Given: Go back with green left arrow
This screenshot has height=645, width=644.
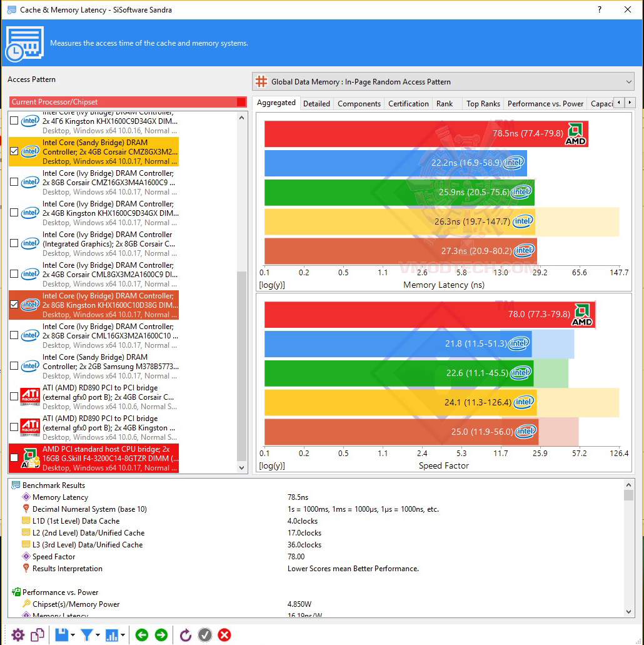Looking at the screenshot, I should (x=142, y=635).
